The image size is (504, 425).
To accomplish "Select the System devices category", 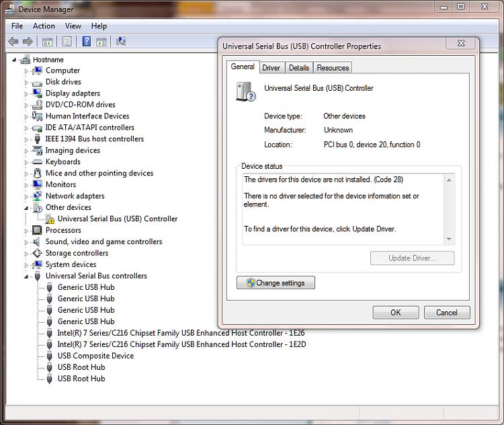I will coord(71,264).
